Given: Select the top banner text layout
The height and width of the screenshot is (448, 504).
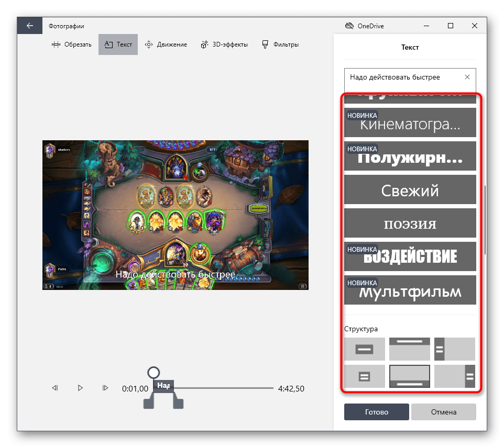Looking at the screenshot, I should tap(409, 349).
